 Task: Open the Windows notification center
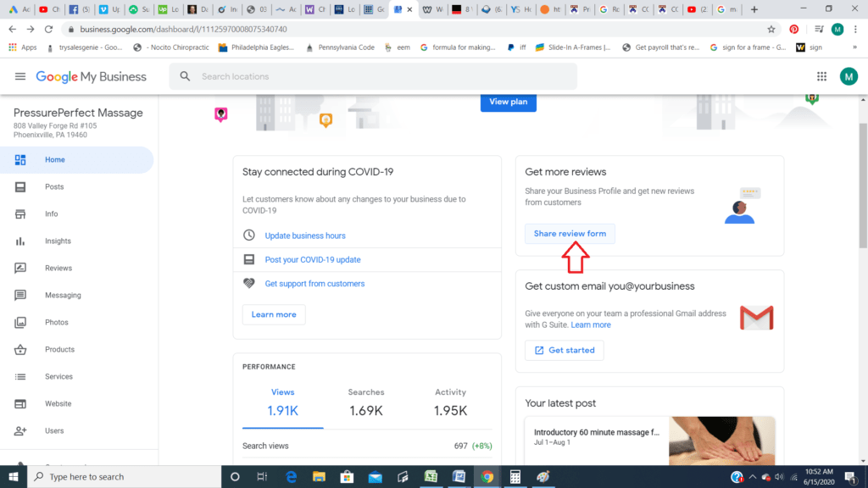pos(851,476)
